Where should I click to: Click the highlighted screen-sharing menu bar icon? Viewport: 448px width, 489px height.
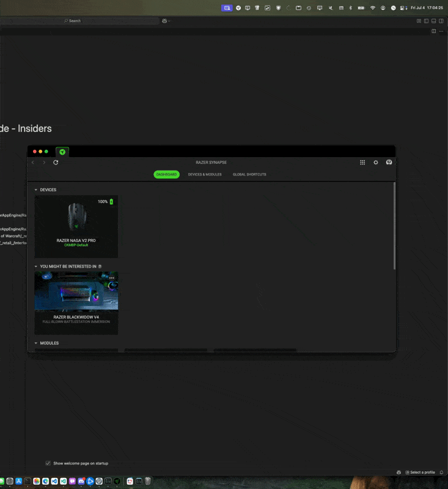point(227,8)
